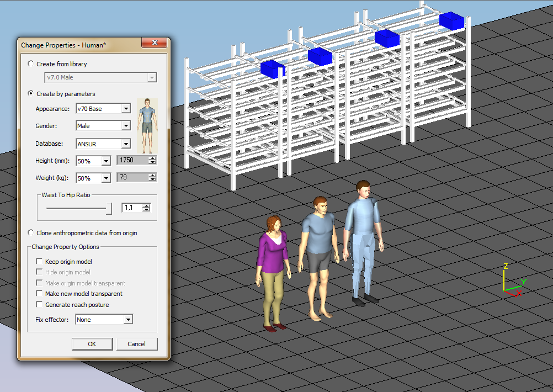Click the Change Properties - Human title bar
The height and width of the screenshot is (392, 553).
tap(81, 45)
